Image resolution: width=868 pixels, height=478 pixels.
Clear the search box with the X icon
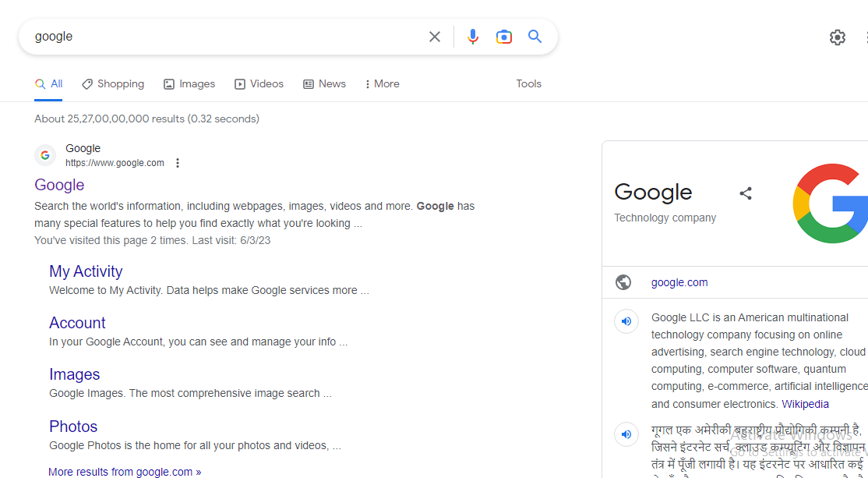pos(434,36)
